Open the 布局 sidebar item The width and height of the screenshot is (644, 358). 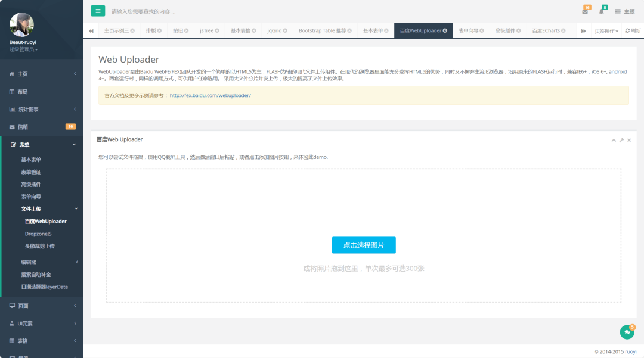coord(42,92)
